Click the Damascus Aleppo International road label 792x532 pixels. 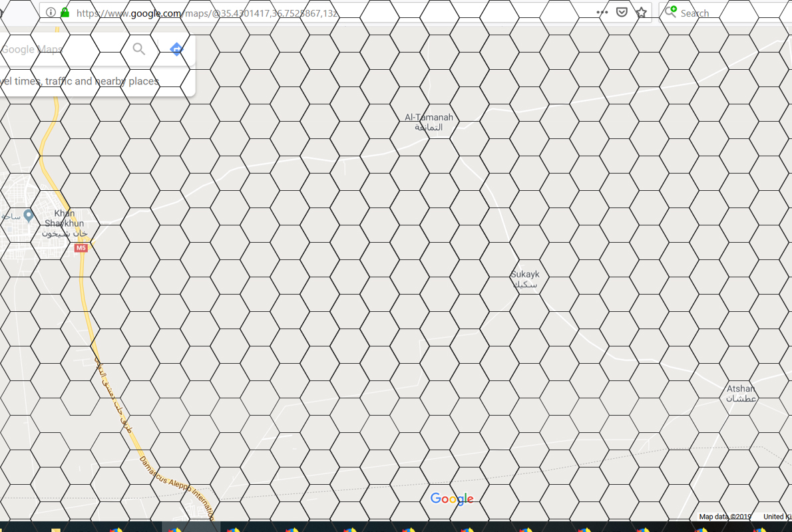(177, 487)
